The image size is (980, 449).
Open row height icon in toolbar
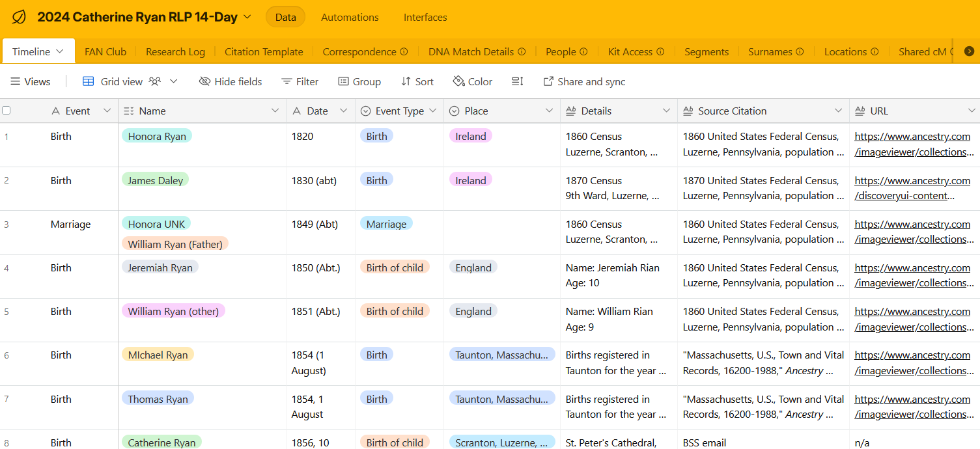[518, 81]
